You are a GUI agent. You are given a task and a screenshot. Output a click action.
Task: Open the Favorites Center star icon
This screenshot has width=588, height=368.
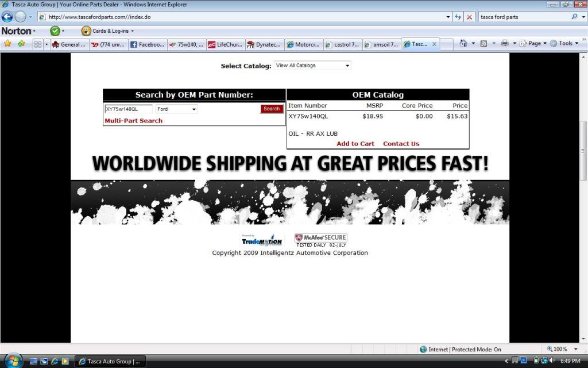pos(7,44)
